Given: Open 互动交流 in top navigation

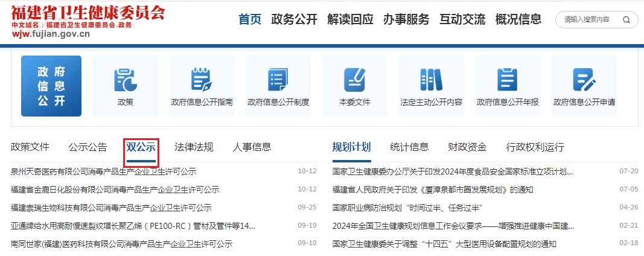Looking at the screenshot, I should click(x=462, y=19).
